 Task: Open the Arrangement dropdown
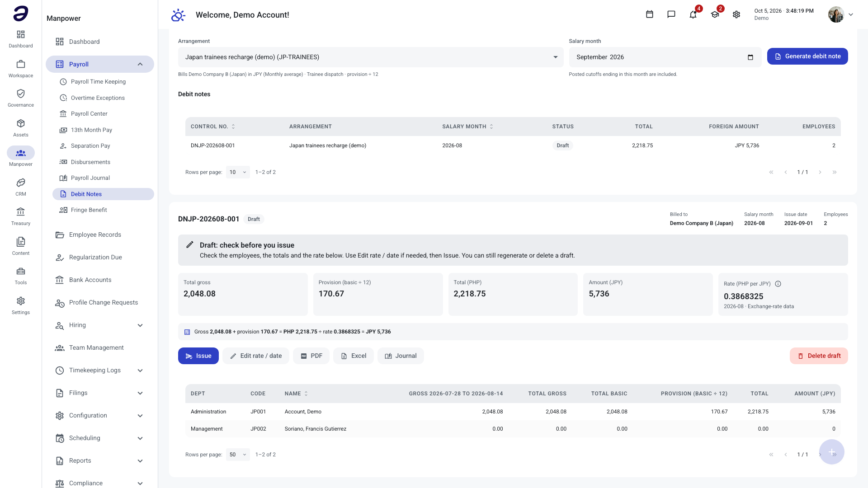coord(371,57)
